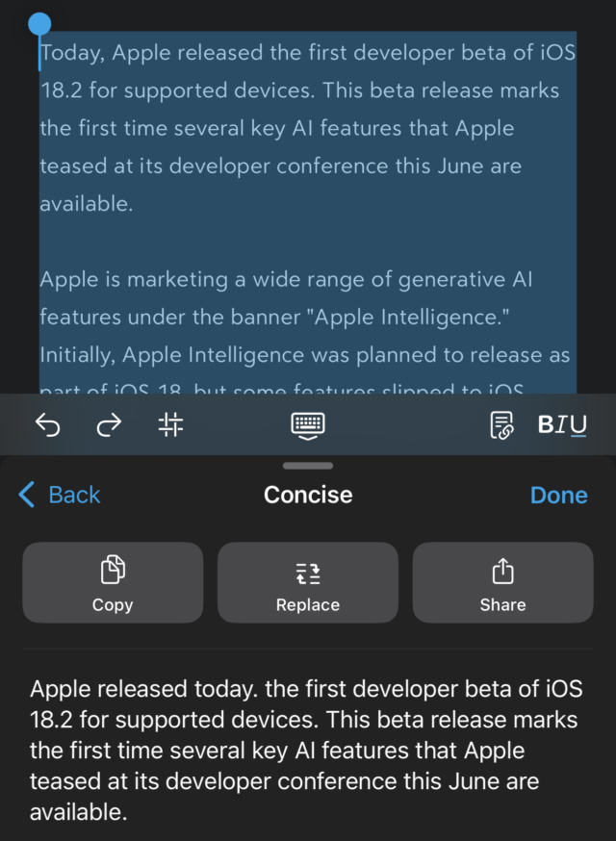Tap the Replace button label
Image resolution: width=616 pixels, height=841 pixels.
click(x=308, y=605)
